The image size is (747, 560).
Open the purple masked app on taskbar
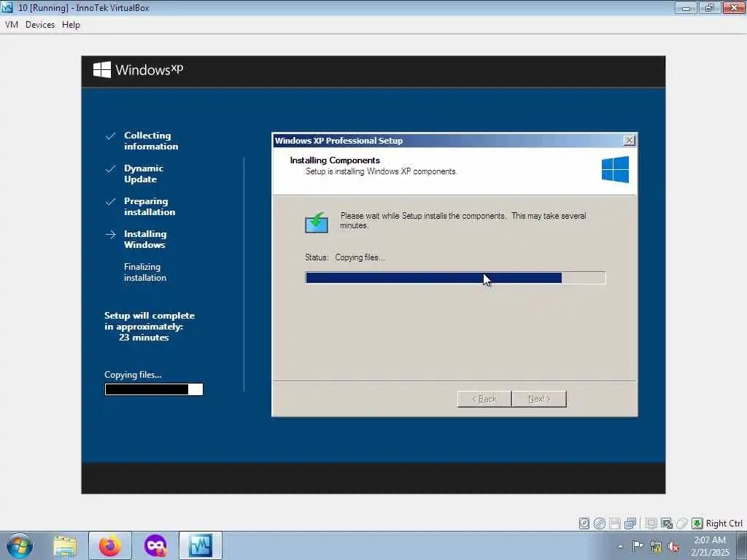pos(155,545)
